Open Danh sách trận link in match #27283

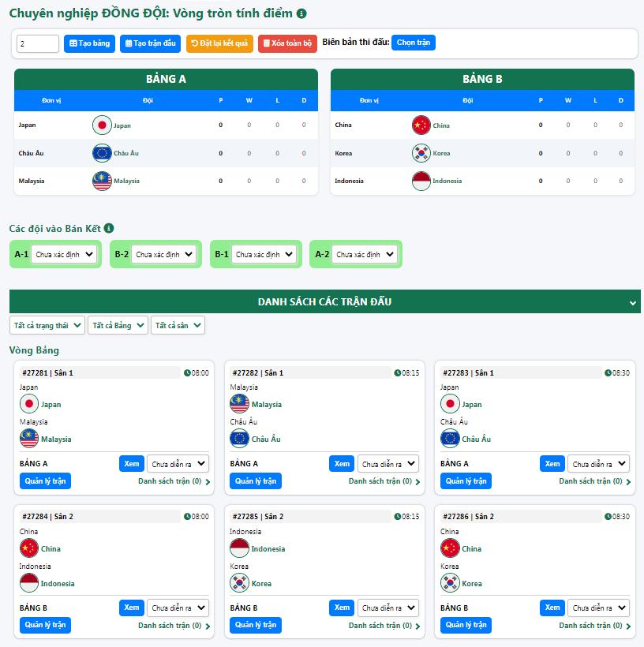coord(593,481)
